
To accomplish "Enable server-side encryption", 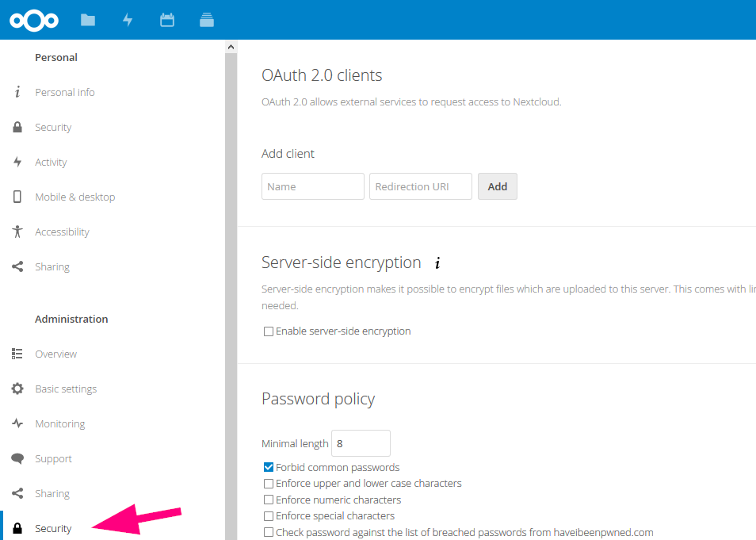I will pos(268,331).
